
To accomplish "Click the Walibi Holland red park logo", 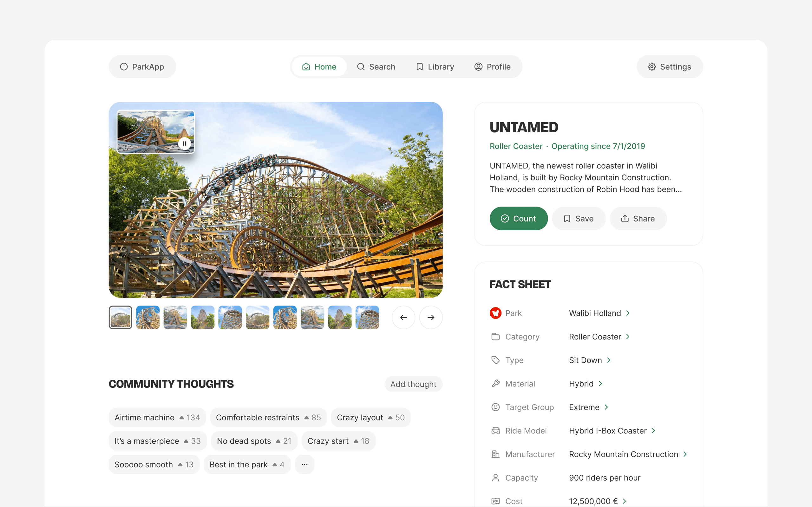I will point(495,313).
